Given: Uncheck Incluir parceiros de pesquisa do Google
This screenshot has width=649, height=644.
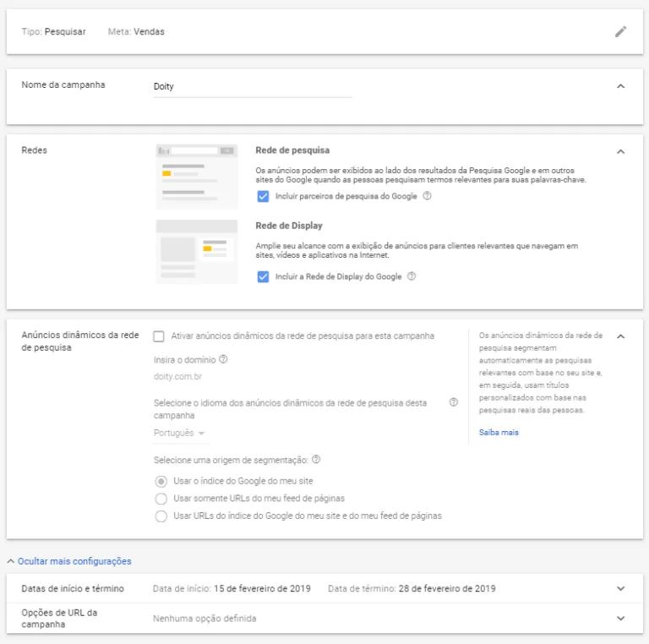Looking at the screenshot, I should click(263, 196).
